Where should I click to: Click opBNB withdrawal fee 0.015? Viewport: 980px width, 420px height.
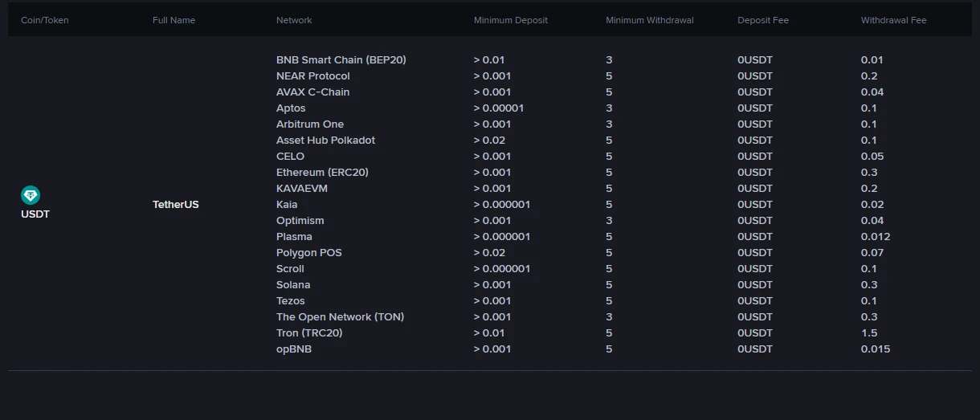point(876,349)
